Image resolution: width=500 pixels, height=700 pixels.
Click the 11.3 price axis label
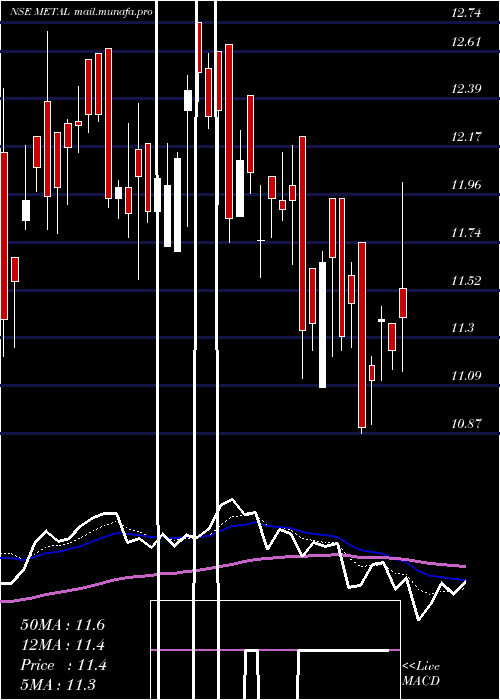[x=462, y=329]
